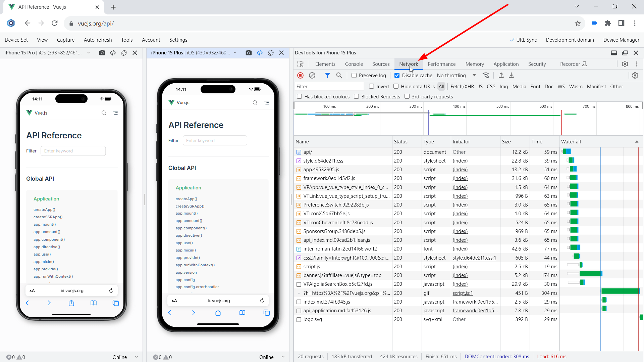
Task: Take screenshot of iPhone 15 Pro device
Action: pos(102,53)
